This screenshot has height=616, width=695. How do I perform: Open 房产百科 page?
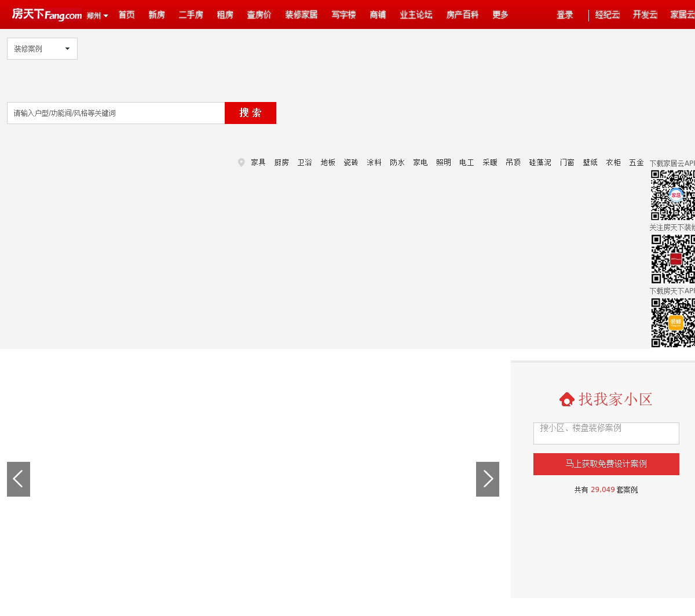pyautogui.click(x=463, y=14)
